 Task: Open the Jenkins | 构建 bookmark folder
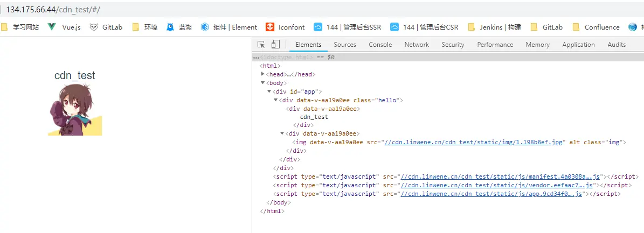pos(495,27)
